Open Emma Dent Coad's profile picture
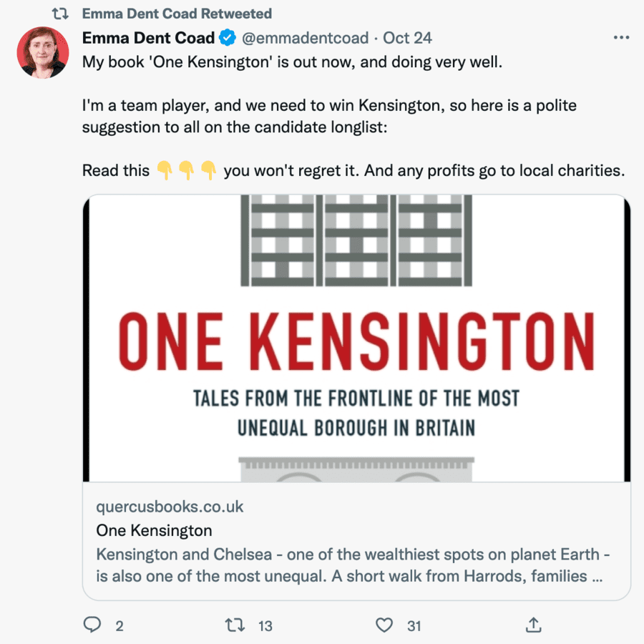Image resolution: width=644 pixels, height=644 pixels. [x=43, y=53]
